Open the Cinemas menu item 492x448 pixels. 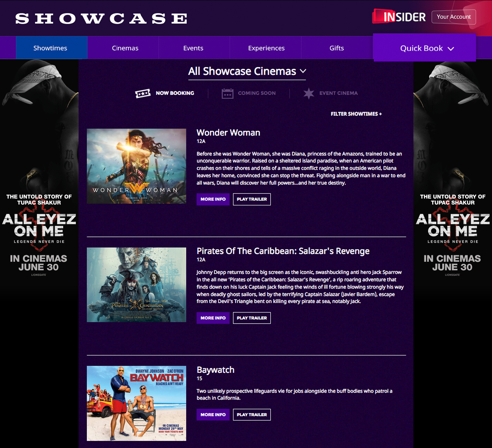click(125, 48)
